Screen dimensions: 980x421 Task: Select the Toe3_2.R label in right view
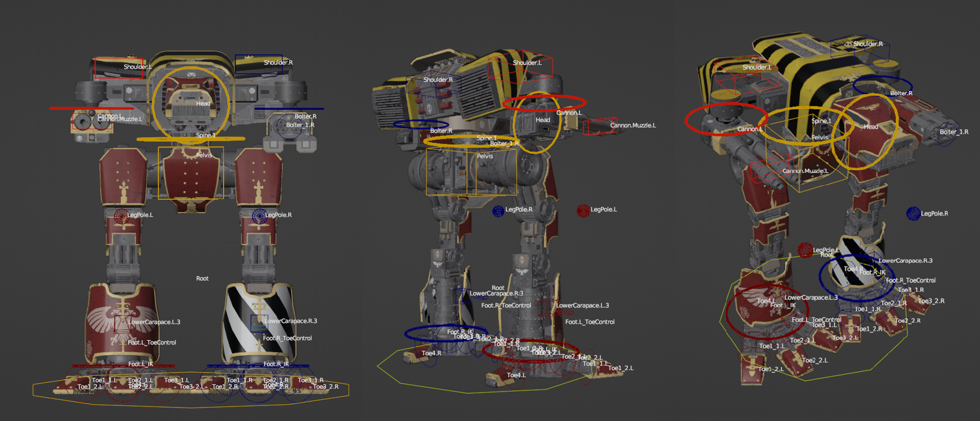pos(931,301)
